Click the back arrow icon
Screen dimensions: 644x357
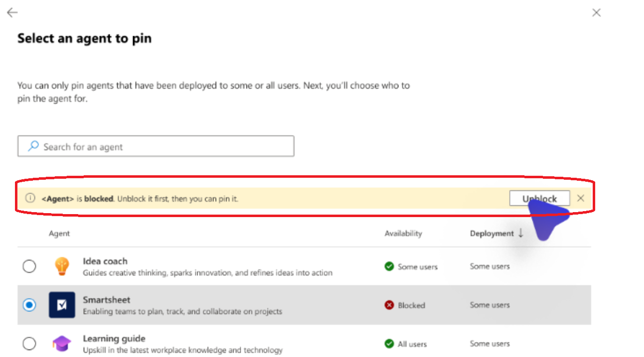(x=12, y=13)
